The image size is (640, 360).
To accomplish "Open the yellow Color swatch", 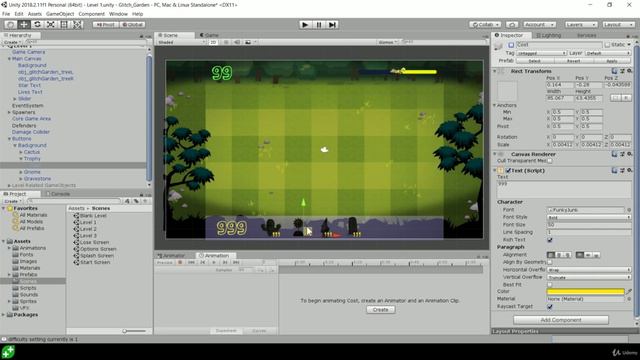I will click(585, 291).
